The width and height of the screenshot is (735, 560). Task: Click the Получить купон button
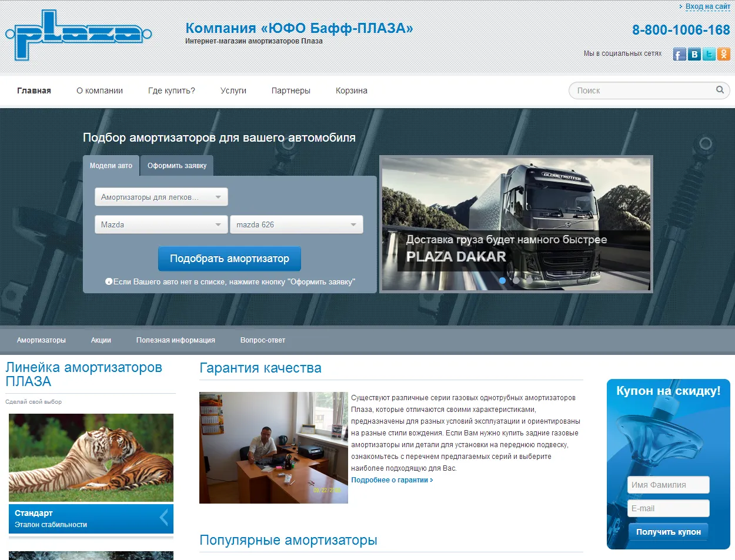(x=669, y=532)
